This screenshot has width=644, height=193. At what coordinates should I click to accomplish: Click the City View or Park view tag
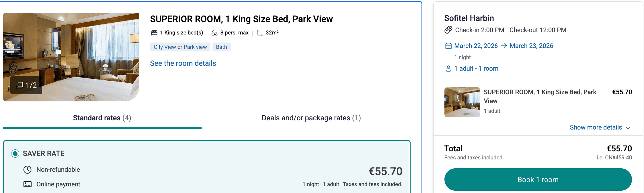tap(180, 47)
